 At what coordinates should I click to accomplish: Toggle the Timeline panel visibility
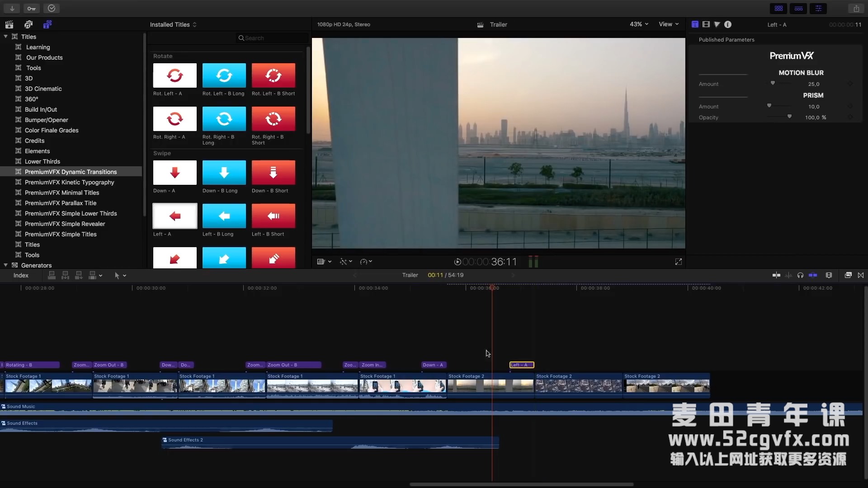tap(798, 8)
